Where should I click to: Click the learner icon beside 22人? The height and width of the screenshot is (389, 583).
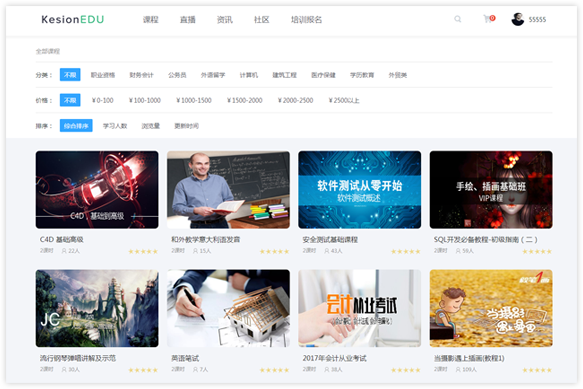point(64,251)
